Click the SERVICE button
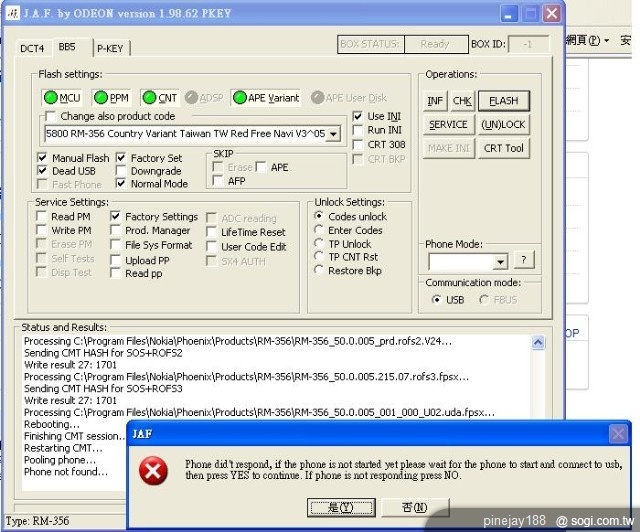 pos(448,125)
